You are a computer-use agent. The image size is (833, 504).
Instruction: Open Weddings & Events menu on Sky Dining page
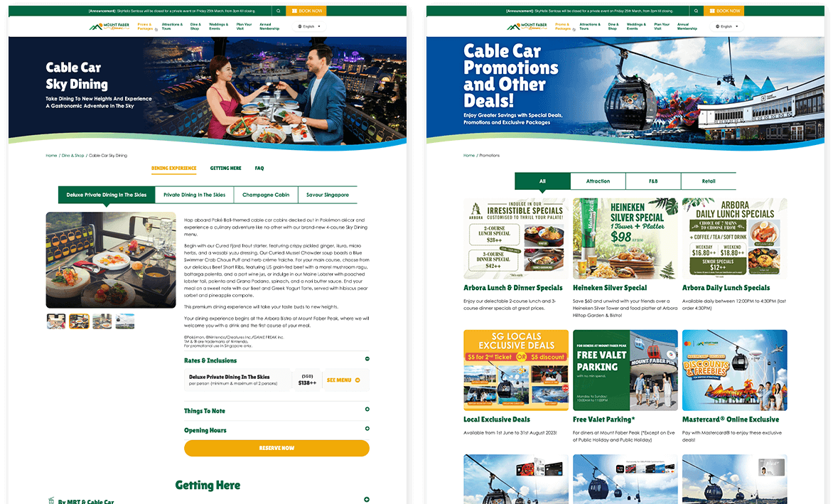[218, 26]
